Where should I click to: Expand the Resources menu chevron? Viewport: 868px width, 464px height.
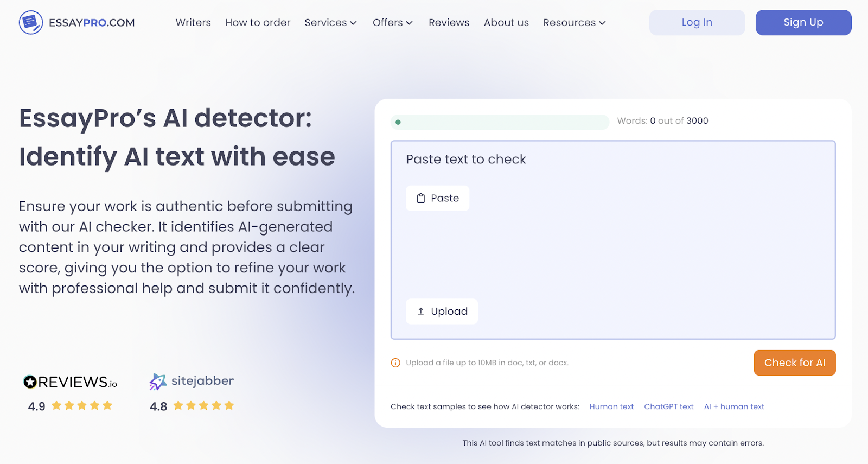point(602,23)
